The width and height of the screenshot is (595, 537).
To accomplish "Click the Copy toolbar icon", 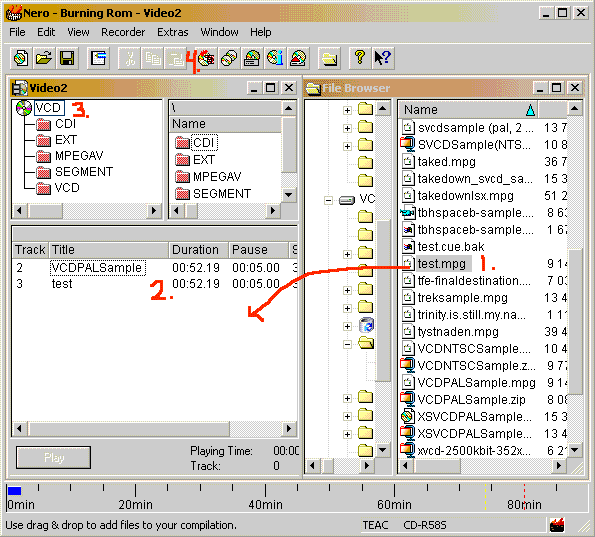I will pyautogui.click(x=153, y=58).
